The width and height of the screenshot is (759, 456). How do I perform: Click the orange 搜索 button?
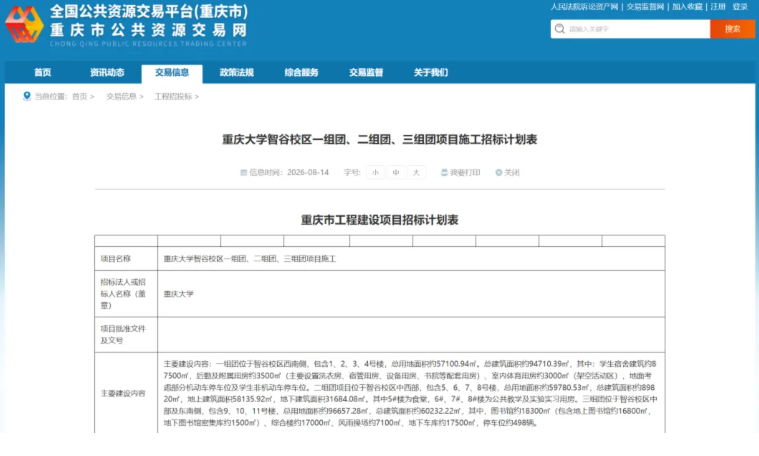(732, 29)
